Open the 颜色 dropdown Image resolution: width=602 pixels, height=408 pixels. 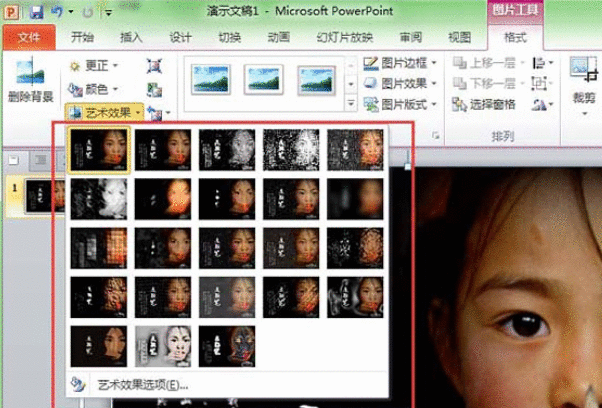(93, 89)
